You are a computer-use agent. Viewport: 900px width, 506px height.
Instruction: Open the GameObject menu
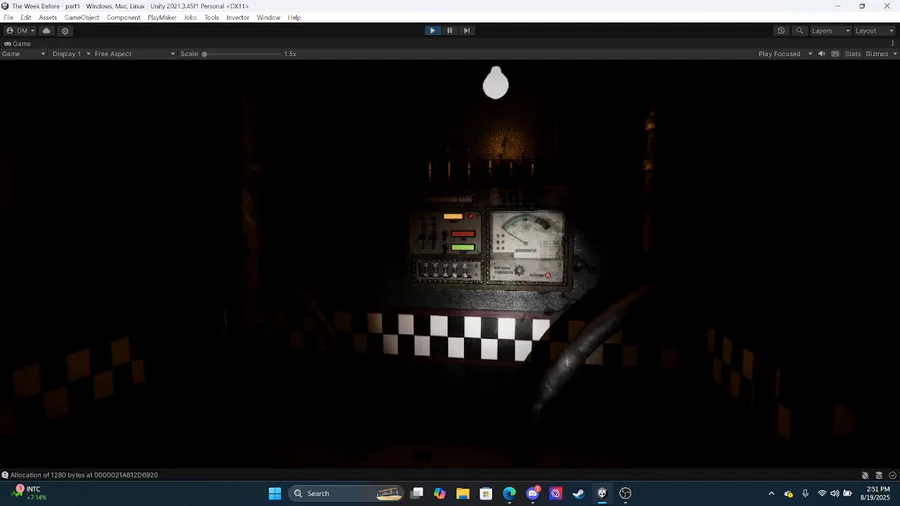tap(82, 18)
